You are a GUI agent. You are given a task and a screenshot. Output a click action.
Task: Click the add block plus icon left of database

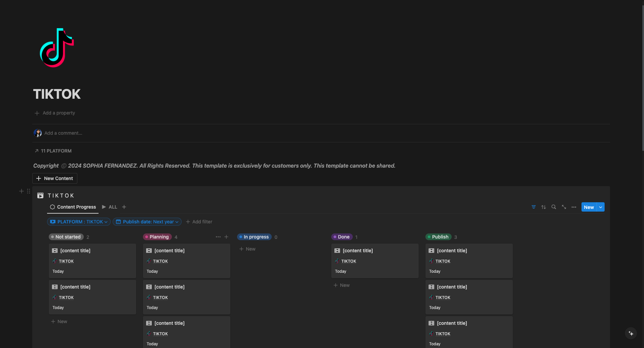click(x=22, y=191)
